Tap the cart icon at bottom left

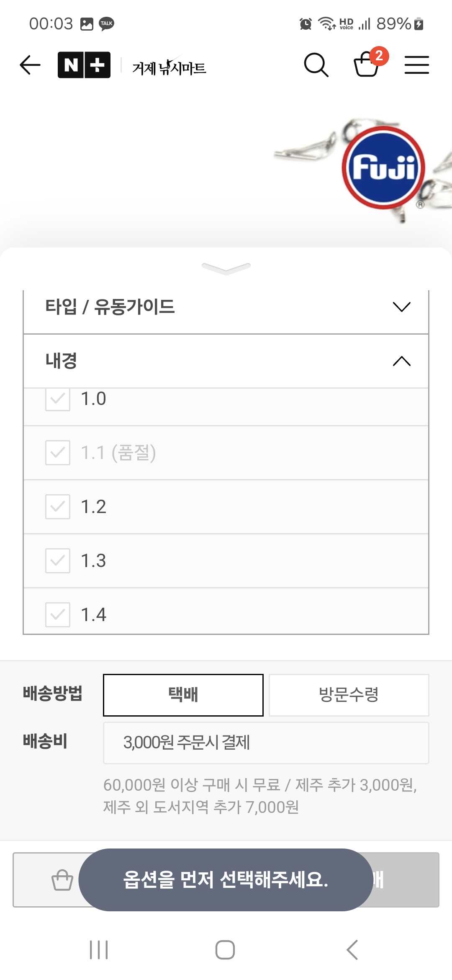tap(62, 879)
